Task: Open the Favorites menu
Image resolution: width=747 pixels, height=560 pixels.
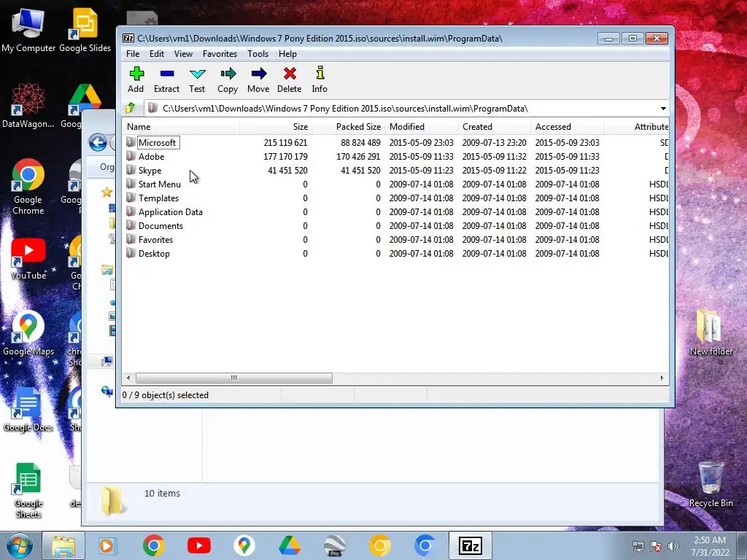Action: [x=220, y=54]
